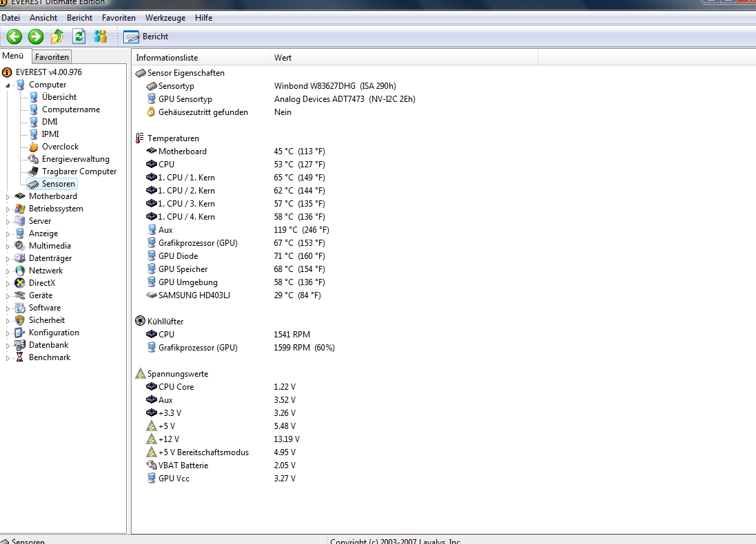
Task: Open the Ansicht menu
Action: coord(43,18)
